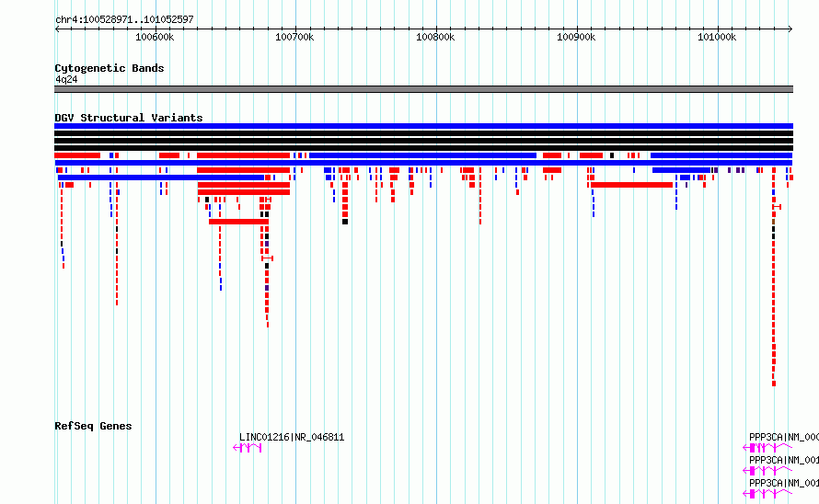The width and height of the screenshot is (819, 504).
Task: Open the DGV Structural Variants track title
Action: (129, 118)
